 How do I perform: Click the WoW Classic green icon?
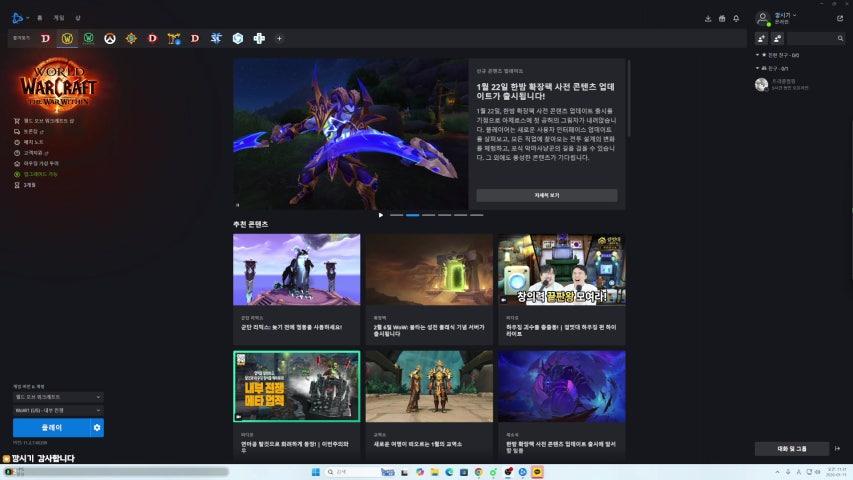click(89, 38)
